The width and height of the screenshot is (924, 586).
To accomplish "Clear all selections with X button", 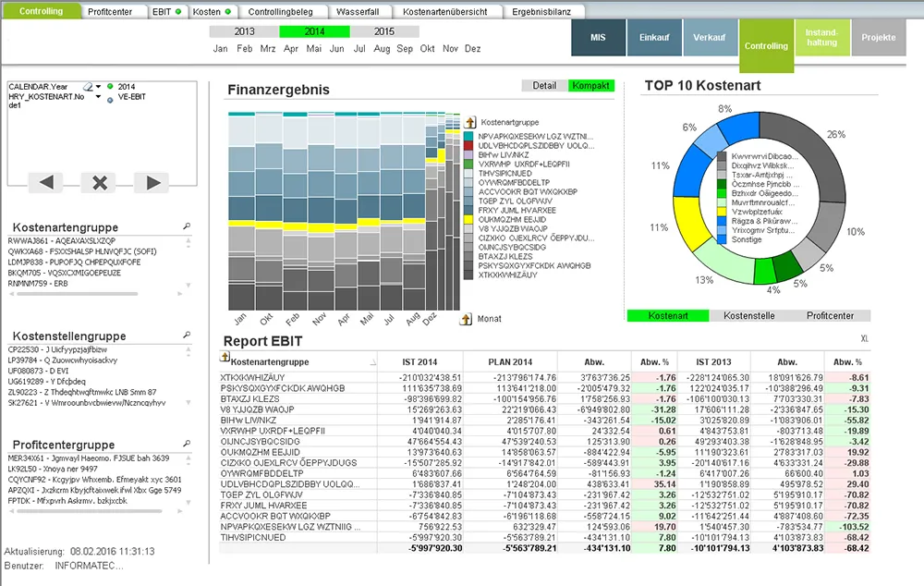I will (100, 183).
